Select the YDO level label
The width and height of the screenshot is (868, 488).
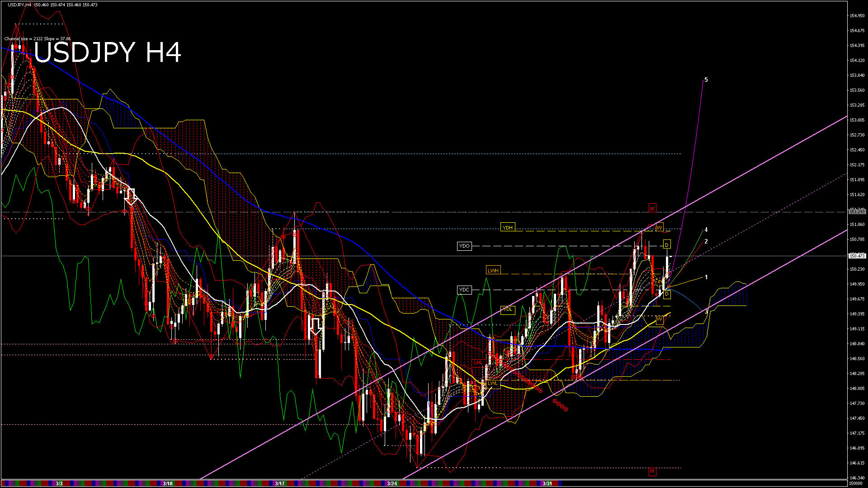464,246
